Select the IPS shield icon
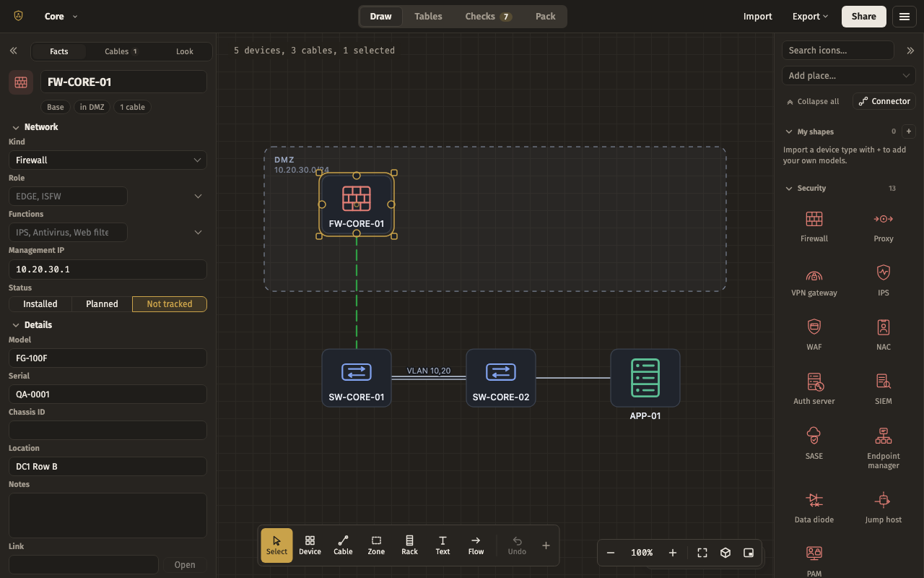Screen dimensions: 924x578 pyautogui.click(x=884, y=272)
